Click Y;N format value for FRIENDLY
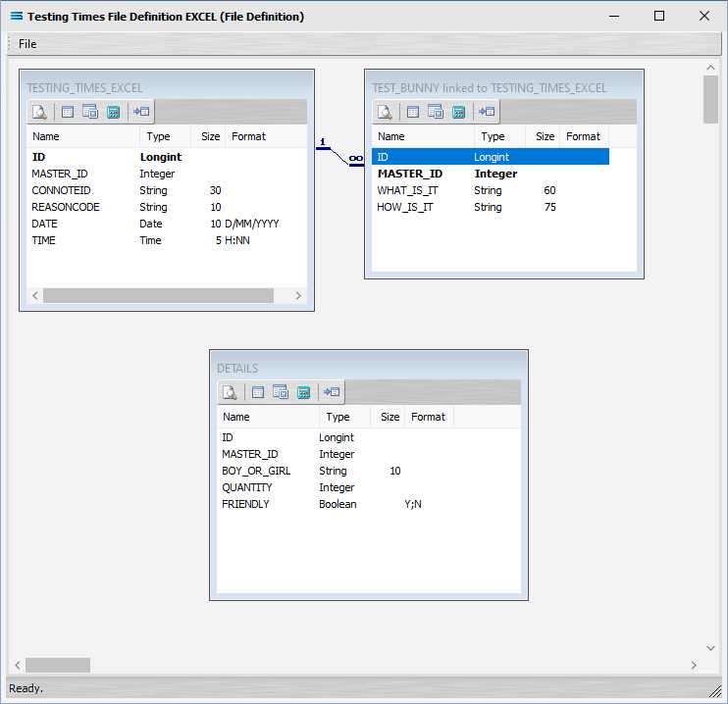Viewport: 728px width, 704px height. coord(413,504)
